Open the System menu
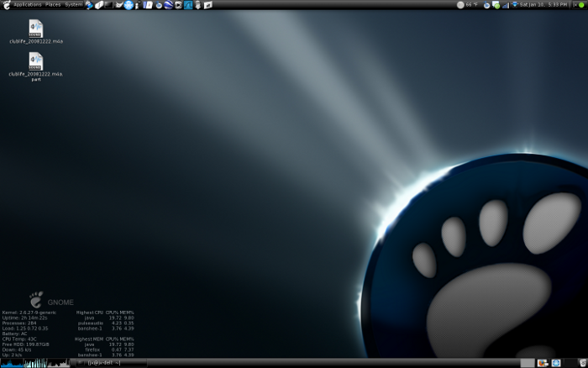The height and width of the screenshot is (368, 588). point(74,5)
